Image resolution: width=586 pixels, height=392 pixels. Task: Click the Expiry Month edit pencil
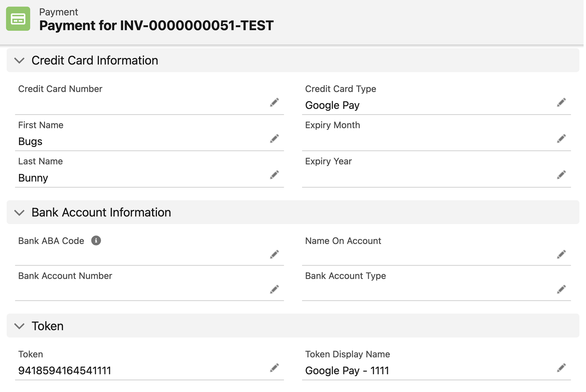pos(561,139)
